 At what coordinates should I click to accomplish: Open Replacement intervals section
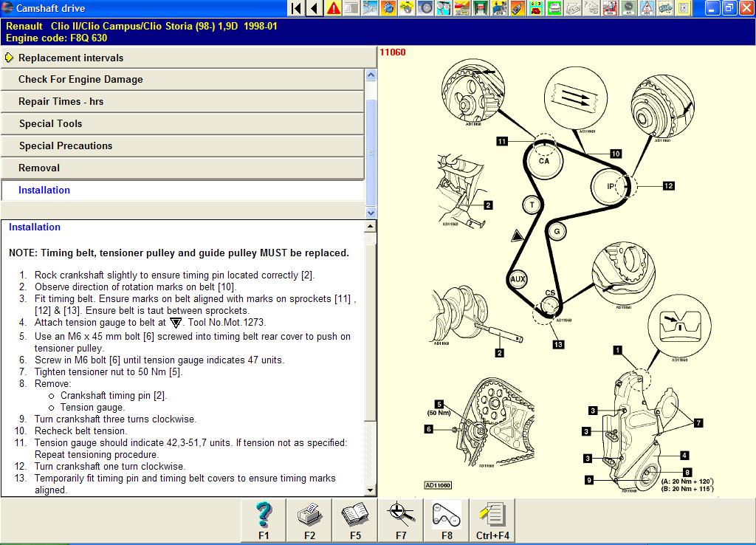pos(188,58)
